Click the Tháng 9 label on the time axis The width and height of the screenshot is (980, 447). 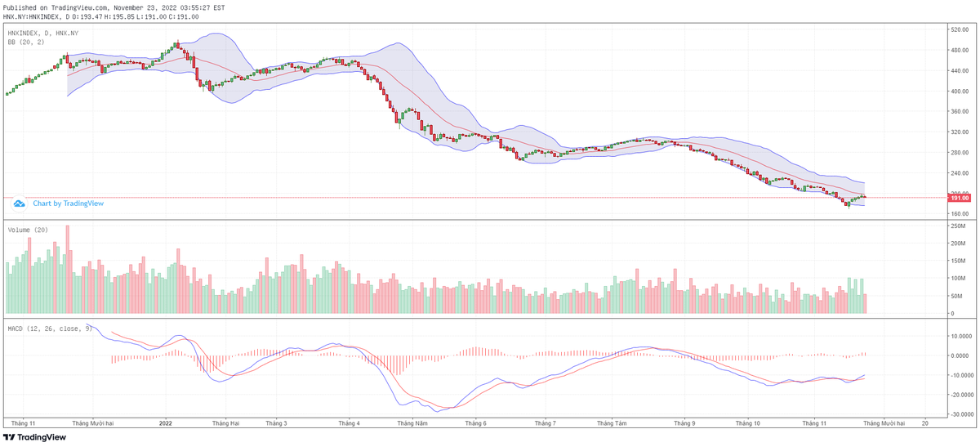[x=684, y=423]
